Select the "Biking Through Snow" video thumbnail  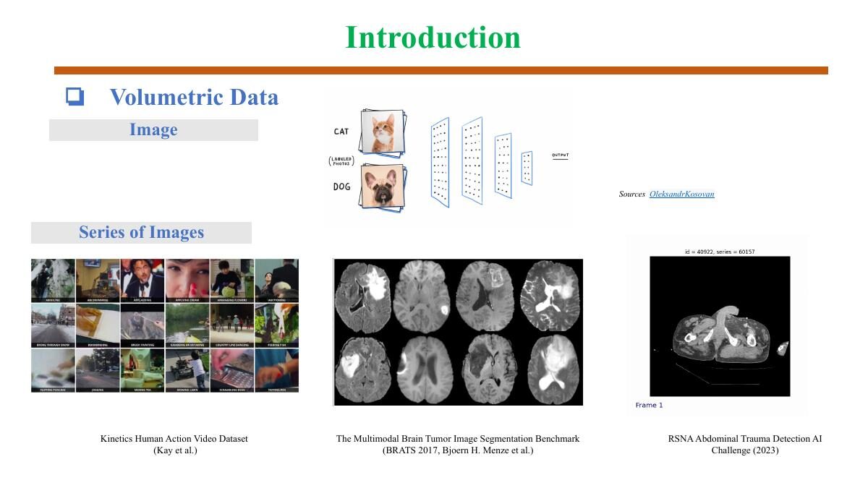coord(53,325)
